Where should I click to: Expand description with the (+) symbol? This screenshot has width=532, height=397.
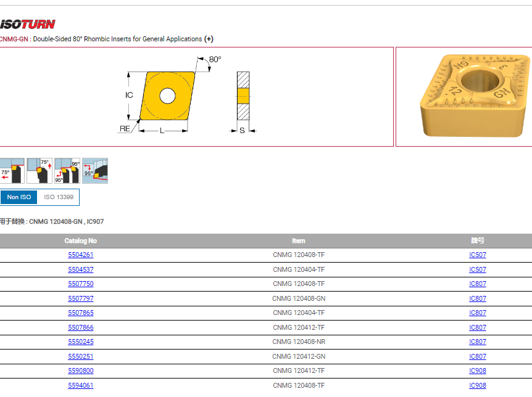pyautogui.click(x=209, y=39)
